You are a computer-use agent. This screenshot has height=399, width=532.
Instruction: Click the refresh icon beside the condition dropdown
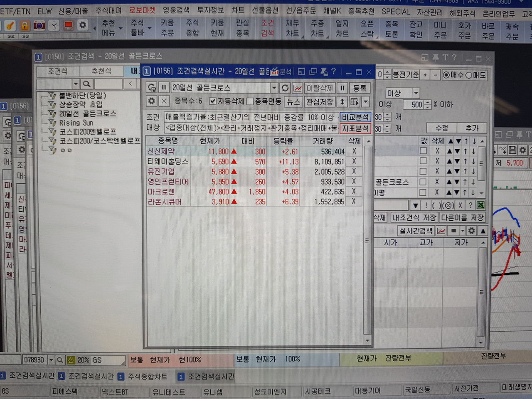point(285,88)
